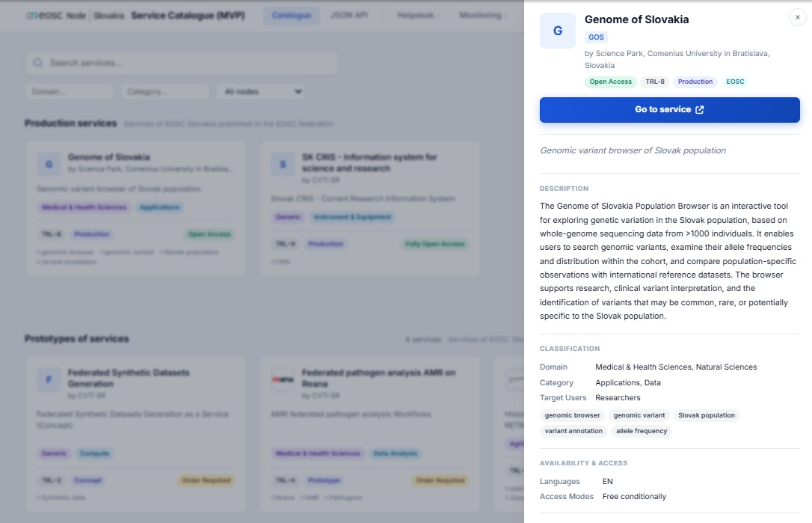Select the genomic variant keyword chip

tap(639, 415)
